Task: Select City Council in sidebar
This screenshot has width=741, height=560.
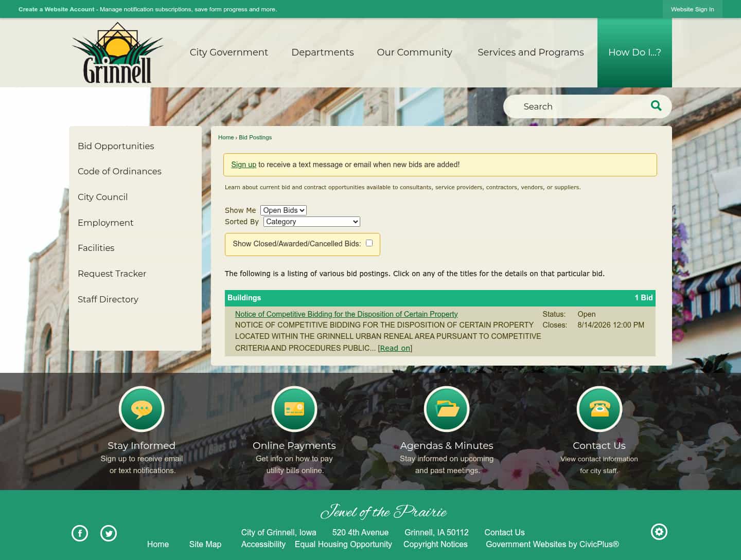Action: click(x=102, y=197)
